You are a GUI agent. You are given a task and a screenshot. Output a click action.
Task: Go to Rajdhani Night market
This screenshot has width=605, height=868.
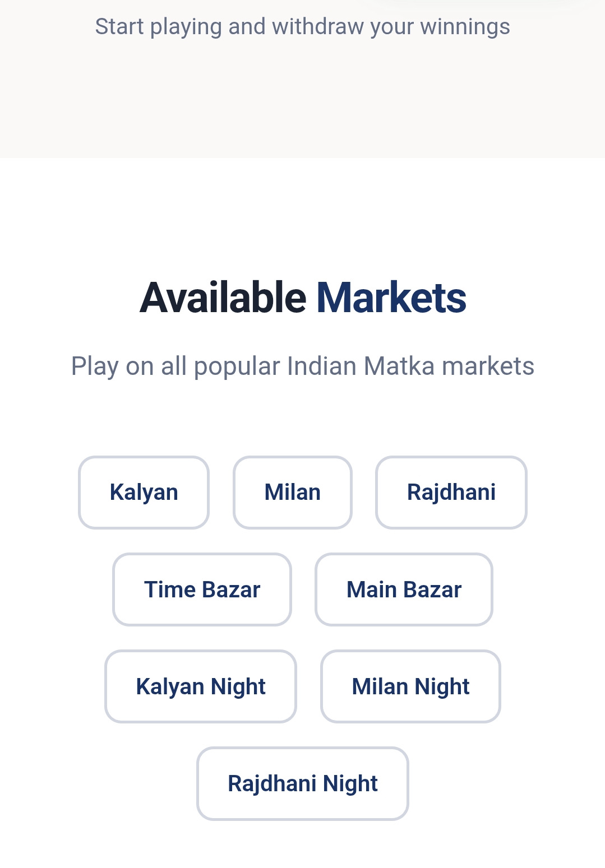[x=302, y=783]
